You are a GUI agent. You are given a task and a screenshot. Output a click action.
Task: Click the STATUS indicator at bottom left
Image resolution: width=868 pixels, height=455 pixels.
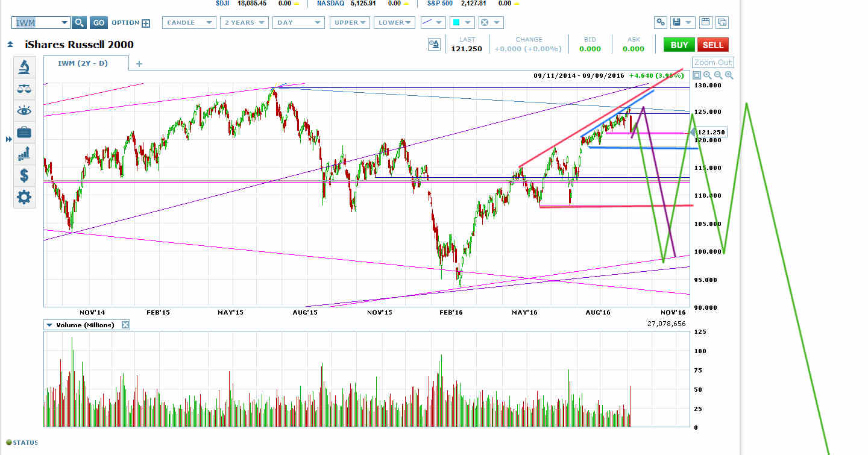click(x=22, y=442)
